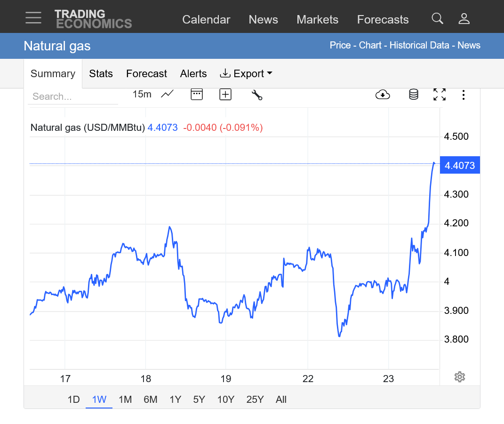Click the search magnifier icon
Image resolution: width=504 pixels, height=424 pixels.
click(437, 19)
